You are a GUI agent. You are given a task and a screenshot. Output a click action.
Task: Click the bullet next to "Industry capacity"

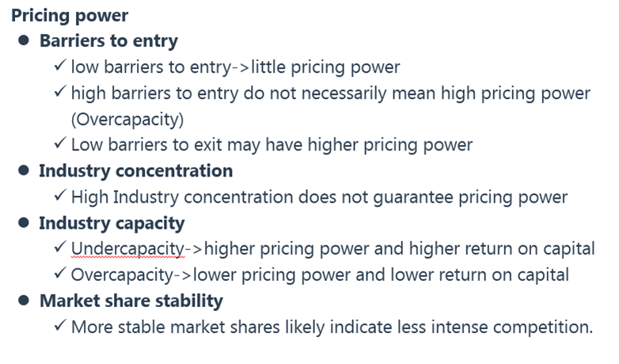[x=25, y=223]
